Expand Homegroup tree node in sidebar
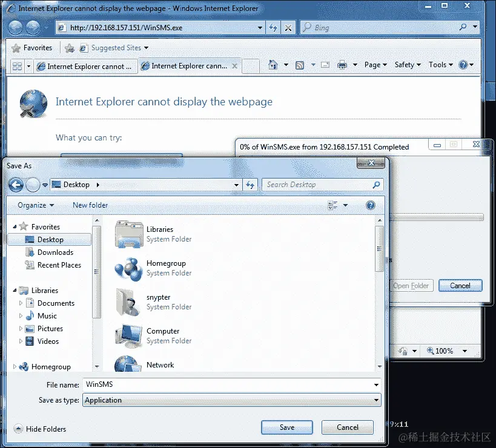This screenshot has height=448, width=496. (15, 366)
